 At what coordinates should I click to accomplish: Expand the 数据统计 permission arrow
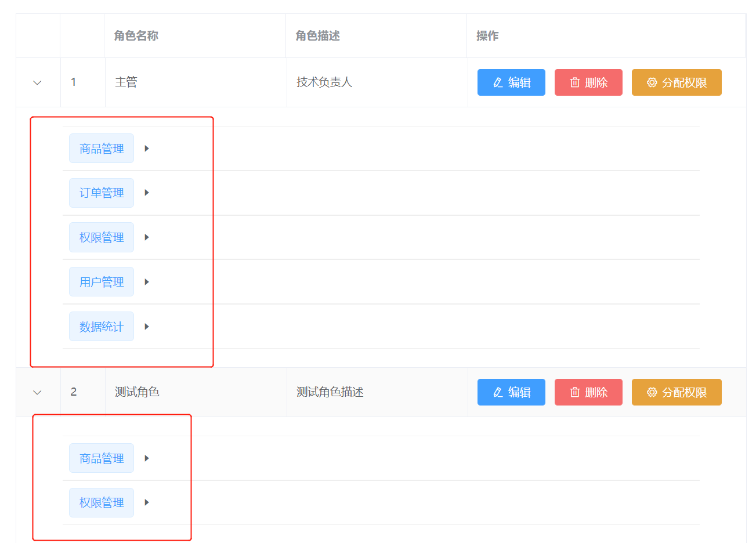pyautogui.click(x=146, y=326)
